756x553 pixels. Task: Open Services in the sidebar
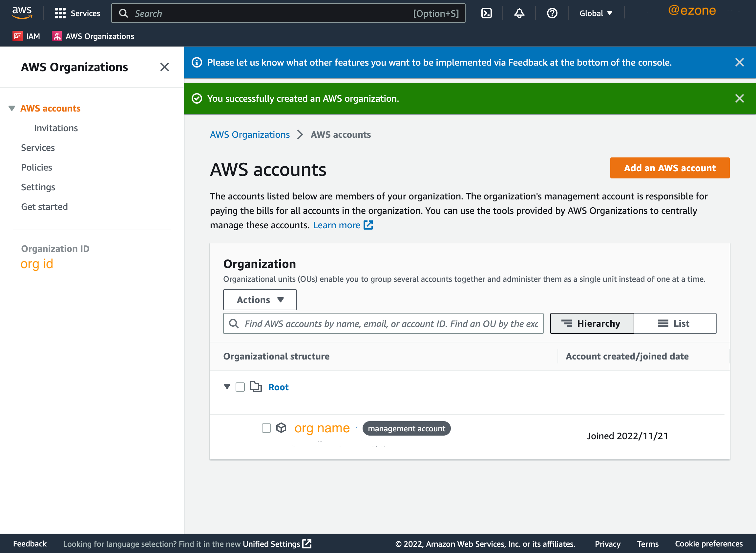pyautogui.click(x=38, y=148)
